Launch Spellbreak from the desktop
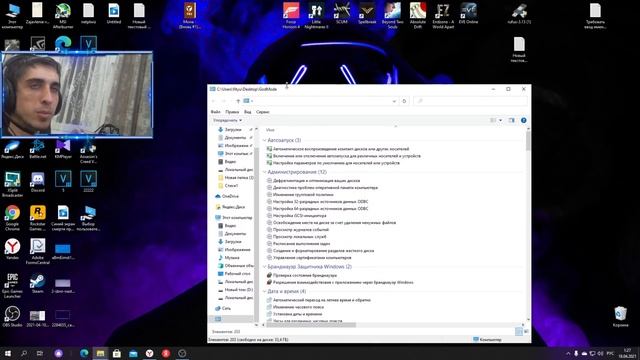This screenshot has width=640, height=360. tap(367, 13)
